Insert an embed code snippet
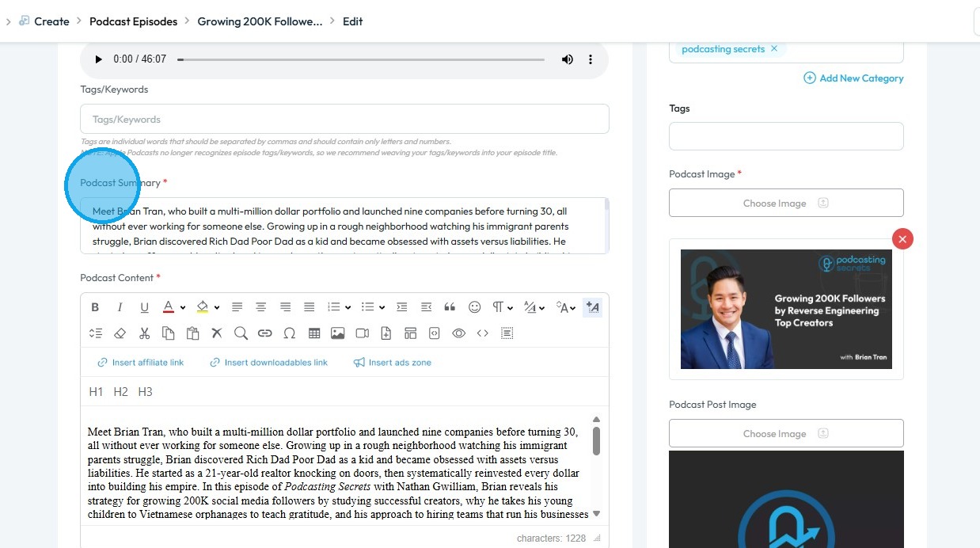 pyautogui.click(x=434, y=333)
